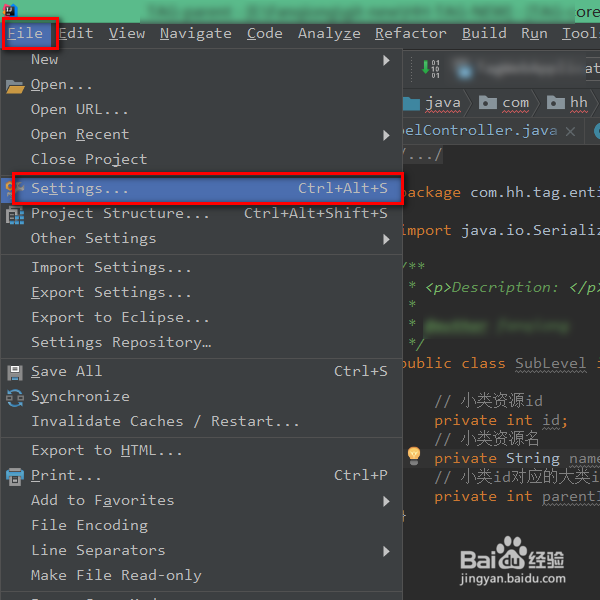
Task: Click the Print printer icon
Action: point(15,477)
